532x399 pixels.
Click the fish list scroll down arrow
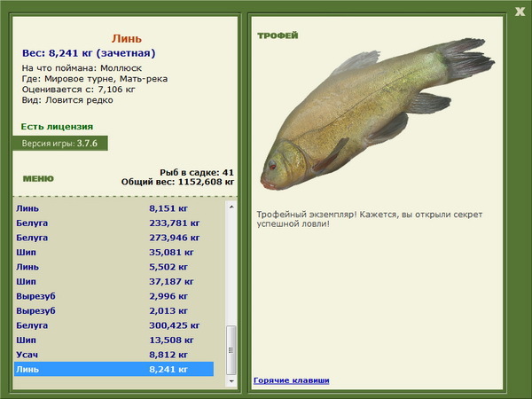coord(231,381)
